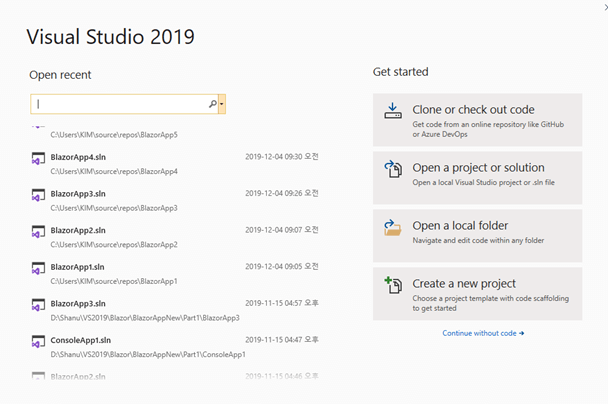Image resolution: width=608 pixels, height=404 pixels.
Task: Open BlazorApp3.sln dated 2019-12-04
Action: click(x=78, y=193)
